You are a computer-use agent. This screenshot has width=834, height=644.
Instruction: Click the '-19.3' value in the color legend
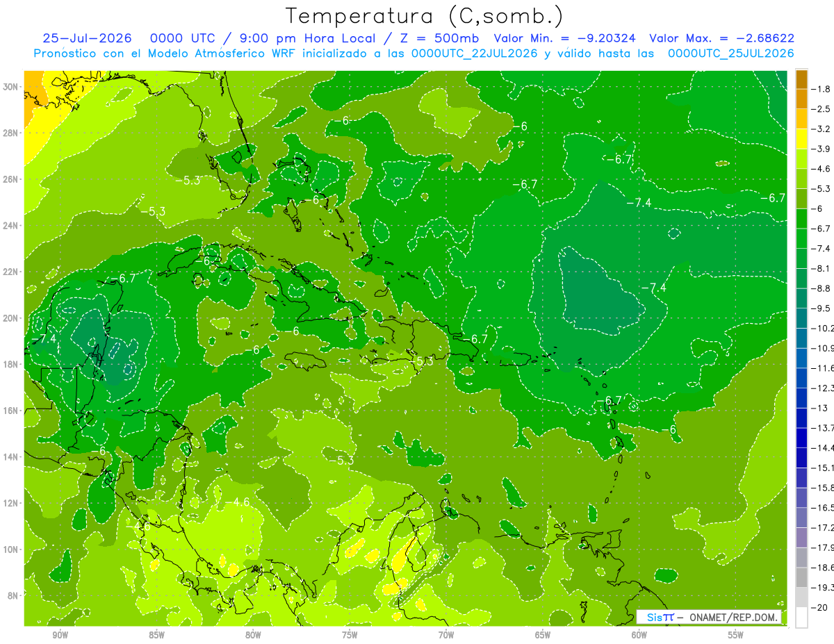[823, 588]
